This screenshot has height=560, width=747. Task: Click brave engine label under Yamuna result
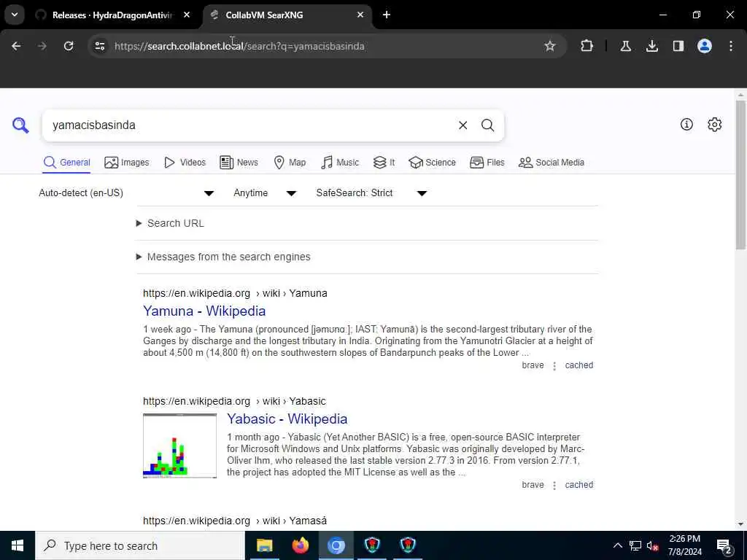point(533,365)
